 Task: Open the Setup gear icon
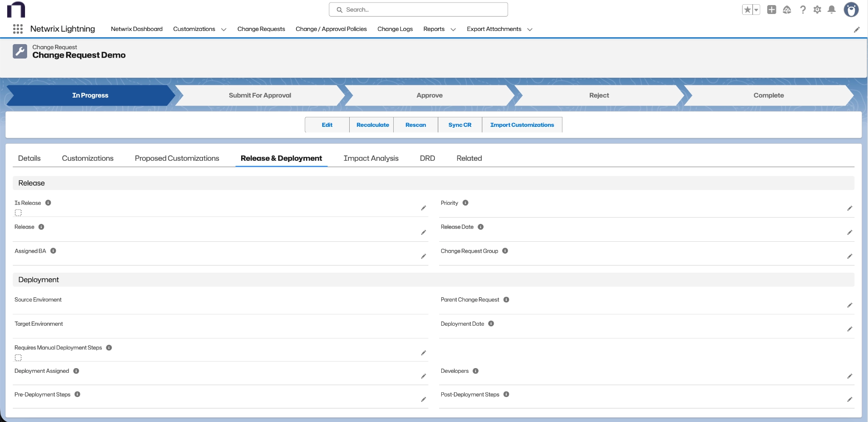817,10
